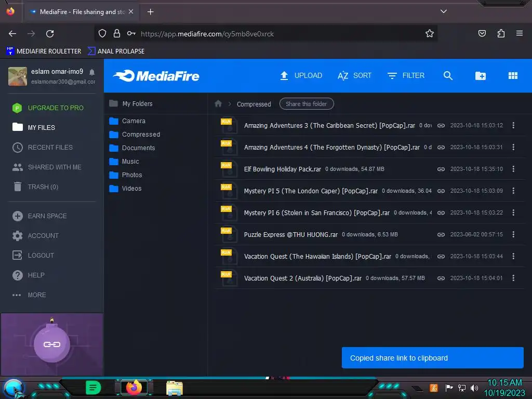Click the notification bell icon
This screenshot has height=399, width=532.
click(x=92, y=72)
